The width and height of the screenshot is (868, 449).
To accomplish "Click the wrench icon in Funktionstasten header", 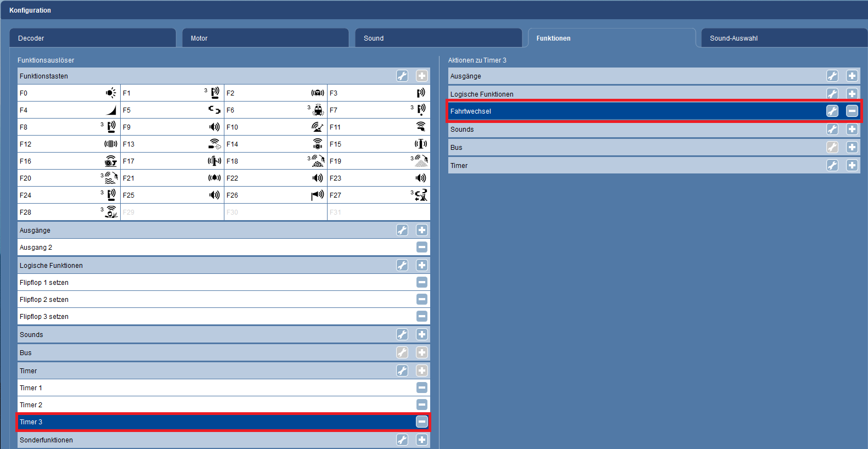I will pyautogui.click(x=402, y=76).
